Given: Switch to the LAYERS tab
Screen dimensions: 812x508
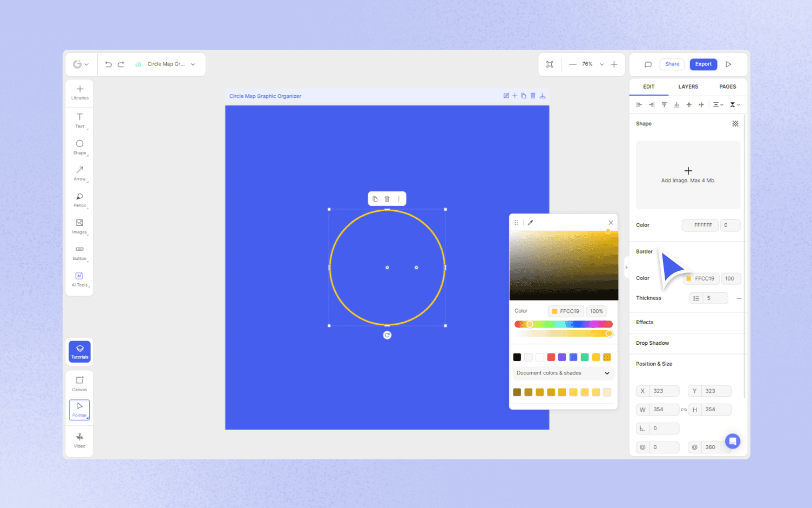Looking at the screenshot, I should tap(688, 86).
